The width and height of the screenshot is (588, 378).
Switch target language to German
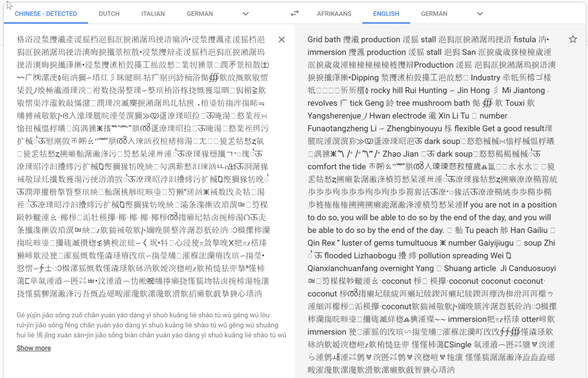pyautogui.click(x=434, y=14)
